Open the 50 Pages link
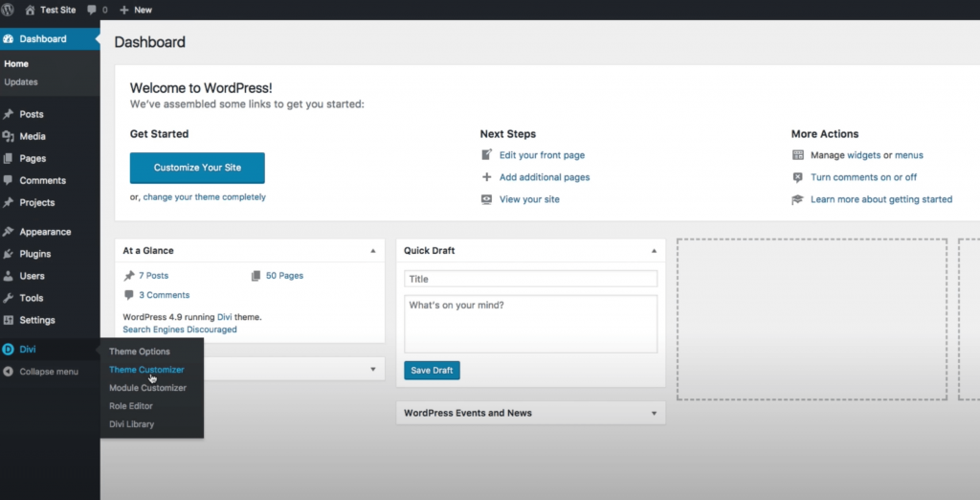Viewport: 980px width, 500px height. coord(284,276)
